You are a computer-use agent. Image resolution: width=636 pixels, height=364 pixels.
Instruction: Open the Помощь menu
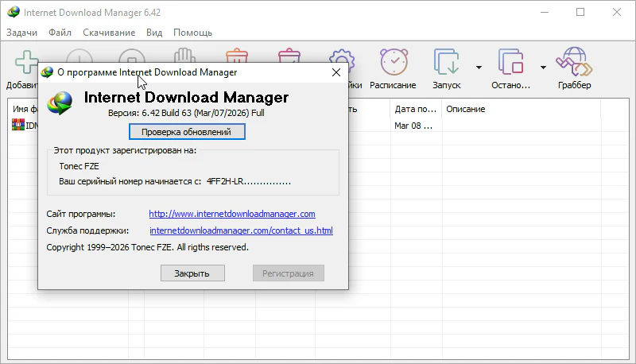click(192, 33)
